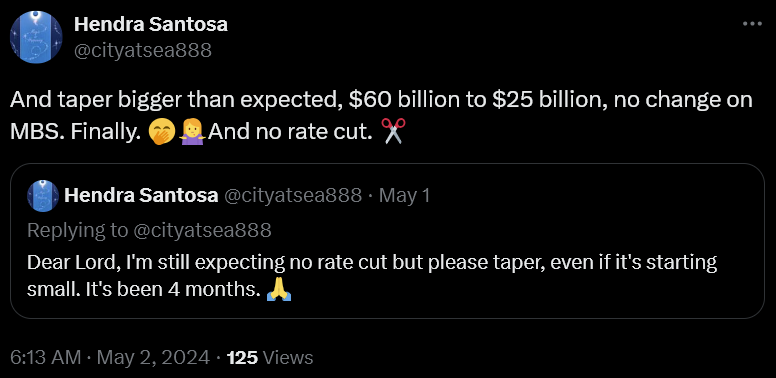776x378 pixels.
Task: Click Hendra Santosa's main profile avatar
Action: click(x=36, y=37)
